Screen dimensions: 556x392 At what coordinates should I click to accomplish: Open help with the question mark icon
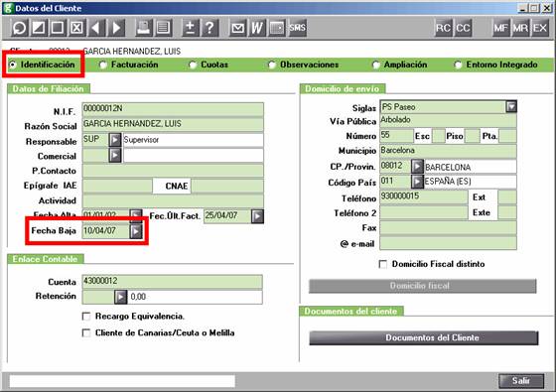(209, 28)
